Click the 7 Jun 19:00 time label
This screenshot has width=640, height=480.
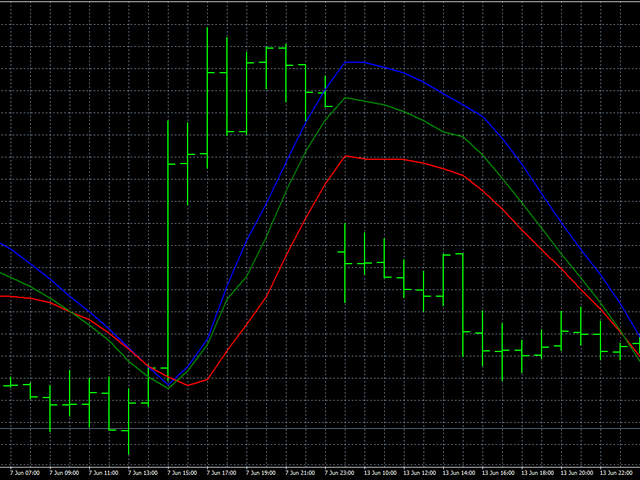pos(259,472)
